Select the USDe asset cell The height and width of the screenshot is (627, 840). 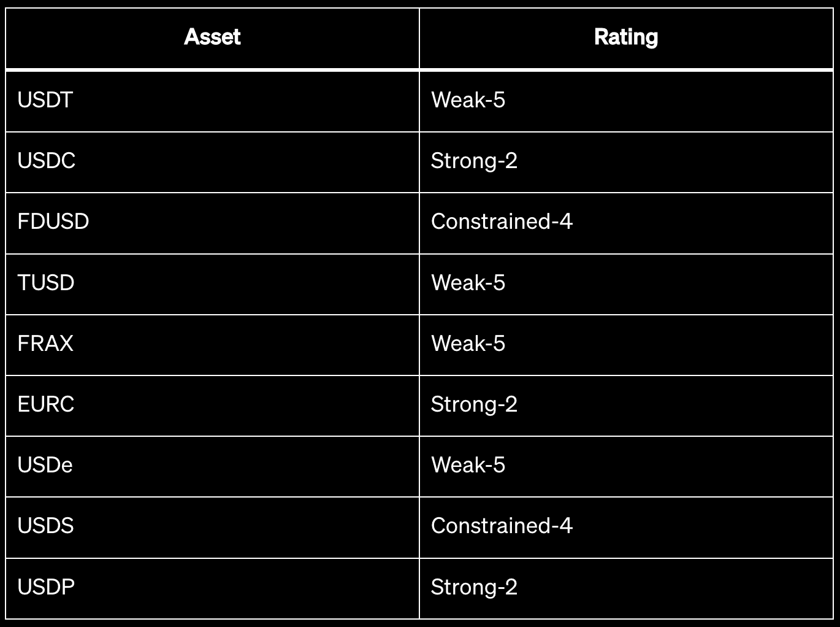tap(212, 466)
